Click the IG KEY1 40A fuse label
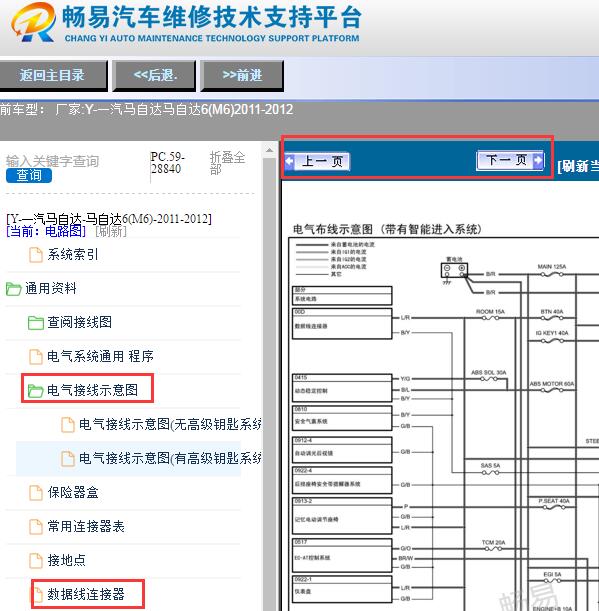 click(551, 333)
